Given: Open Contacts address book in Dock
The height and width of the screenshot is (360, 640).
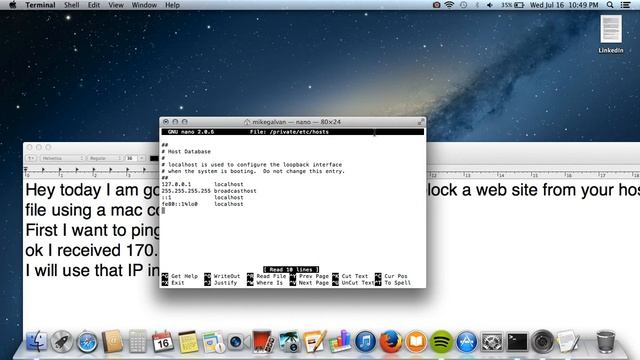Looking at the screenshot, I should point(112,341).
